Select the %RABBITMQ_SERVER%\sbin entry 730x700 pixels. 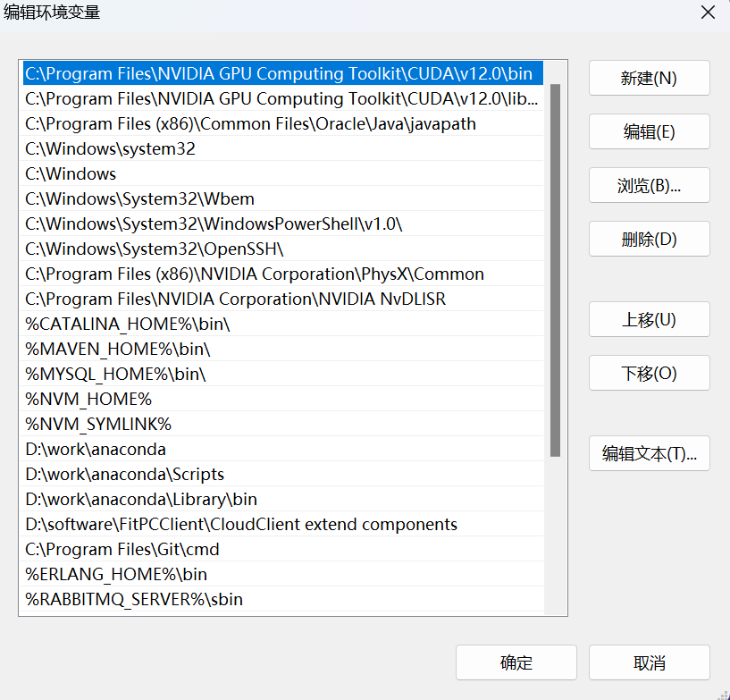[283, 599]
